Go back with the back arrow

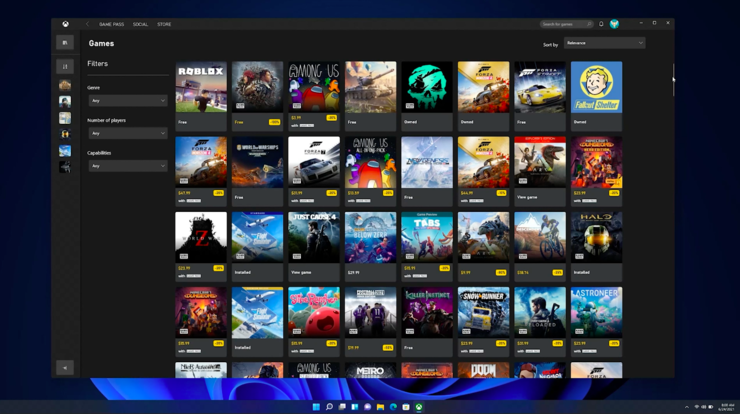pyautogui.click(x=87, y=24)
